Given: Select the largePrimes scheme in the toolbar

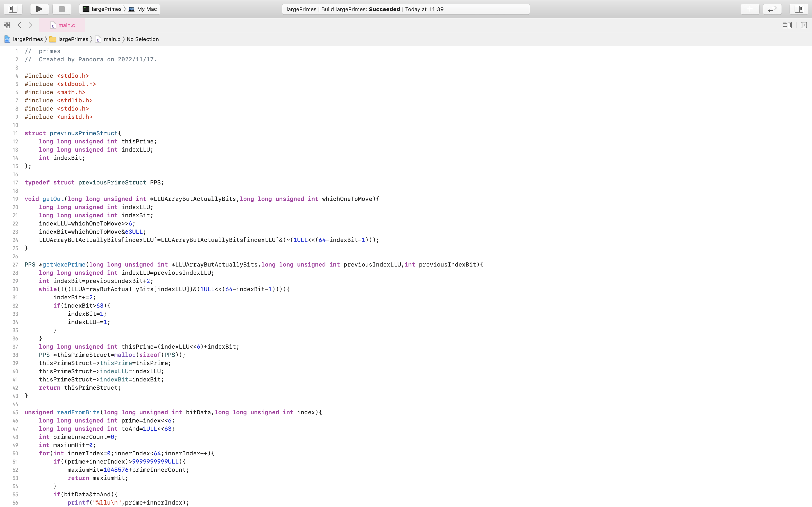Looking at the screenshot, I should pyautogui.click(x=102, y=9).
